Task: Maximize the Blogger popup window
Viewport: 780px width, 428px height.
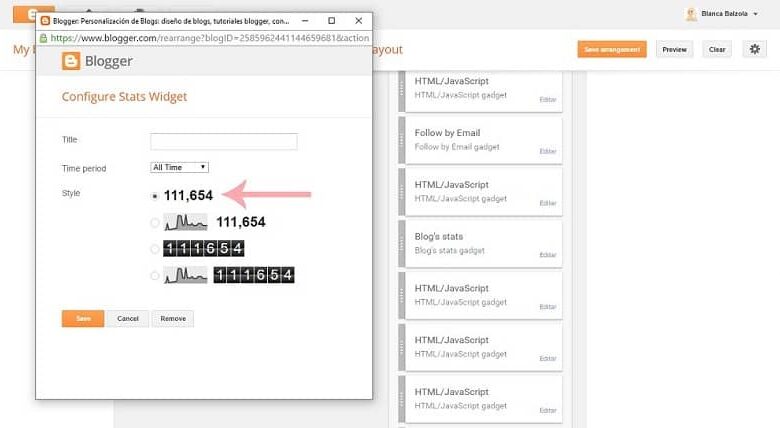Action: [x=332, y=21]
